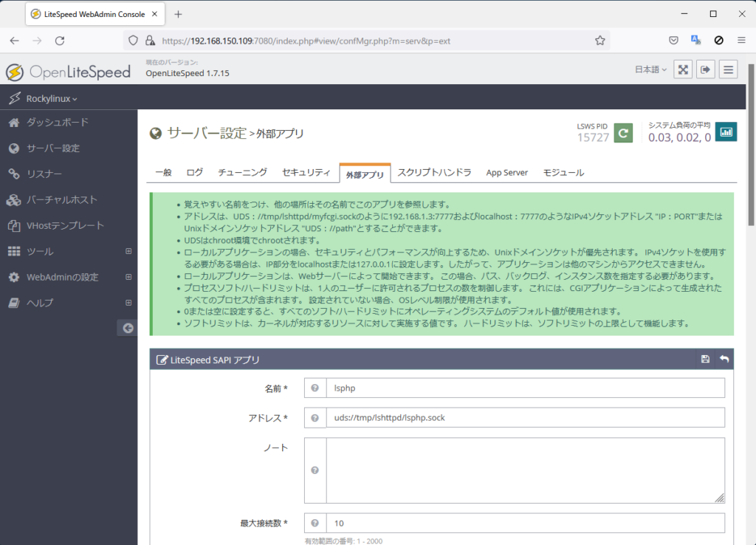This screenshot has height=545, width=756.
Task: Open the hamburger menu icon in header
Action: (729, 69)
